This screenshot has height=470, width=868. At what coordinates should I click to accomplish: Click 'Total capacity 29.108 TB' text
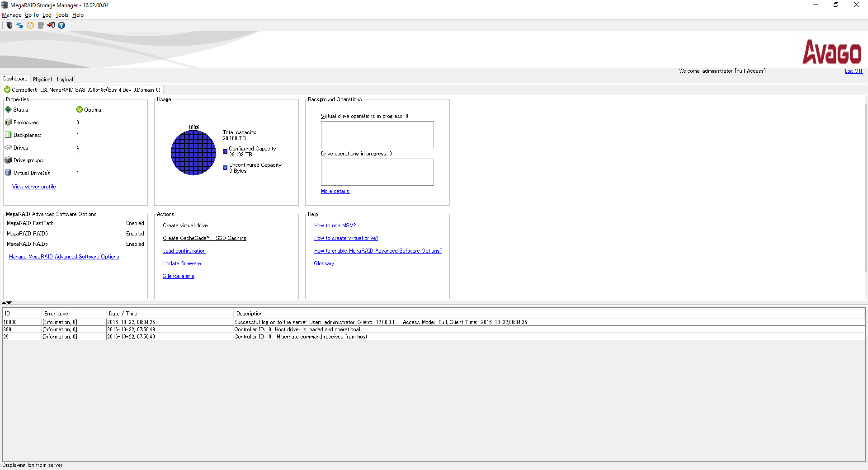(x=240, y=135)
